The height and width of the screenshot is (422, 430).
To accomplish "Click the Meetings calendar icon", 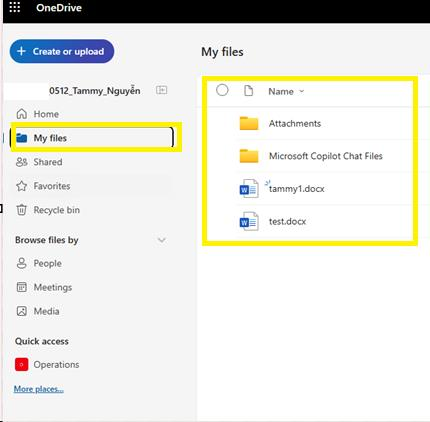I will pyautogui.click(x=22, y=287).
